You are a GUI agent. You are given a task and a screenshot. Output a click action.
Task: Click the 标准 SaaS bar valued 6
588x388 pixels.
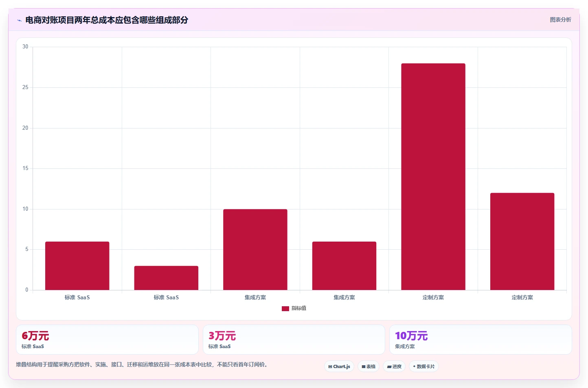point(77,266)
